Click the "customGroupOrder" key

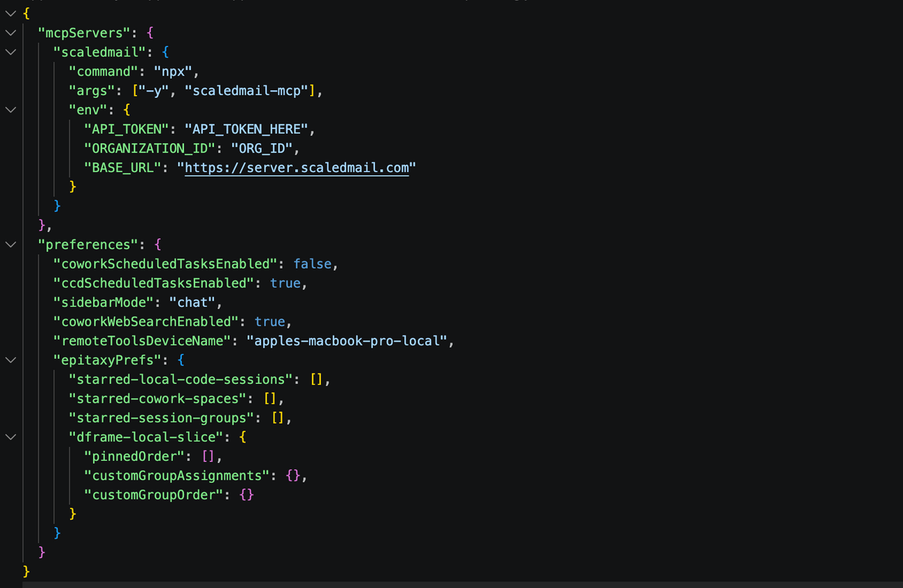[x=154, y=495]
